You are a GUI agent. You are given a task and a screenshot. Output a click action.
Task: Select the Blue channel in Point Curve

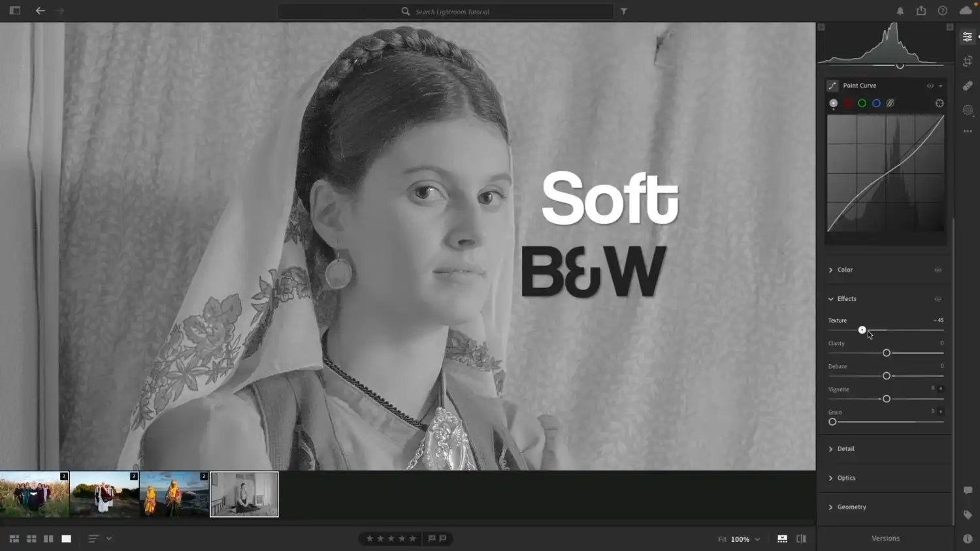pos(875,102)
